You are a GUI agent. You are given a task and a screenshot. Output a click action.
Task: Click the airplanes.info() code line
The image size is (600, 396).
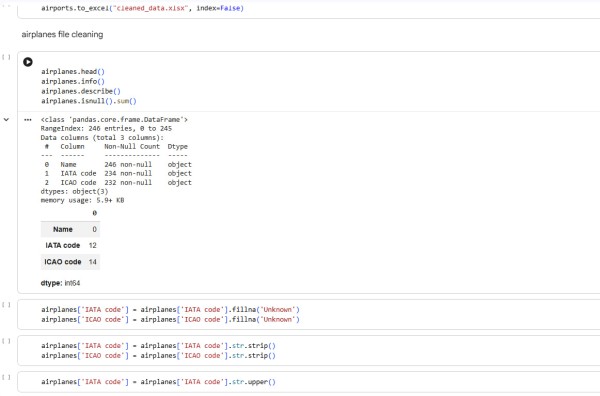coord(73,81)
